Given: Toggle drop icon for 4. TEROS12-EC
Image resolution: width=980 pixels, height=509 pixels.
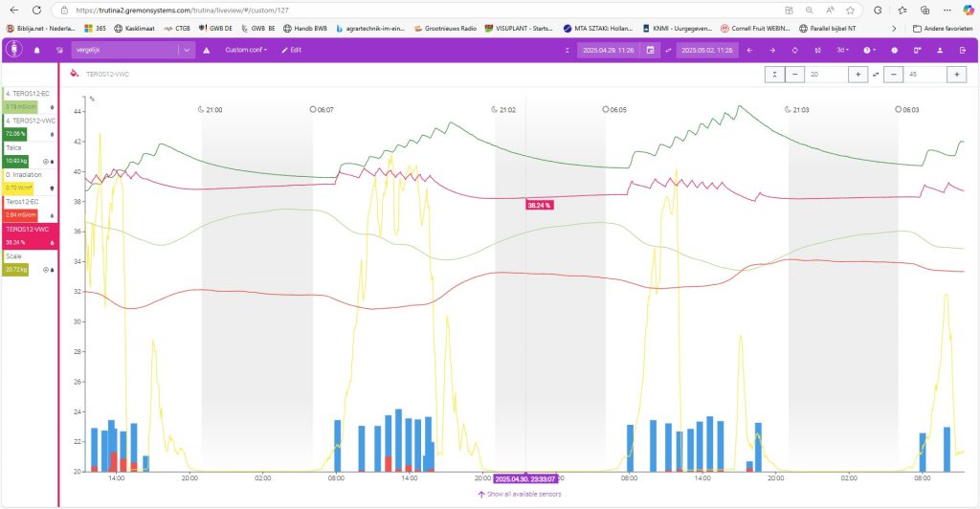Looking at the screenshot, I should (52, 107).
